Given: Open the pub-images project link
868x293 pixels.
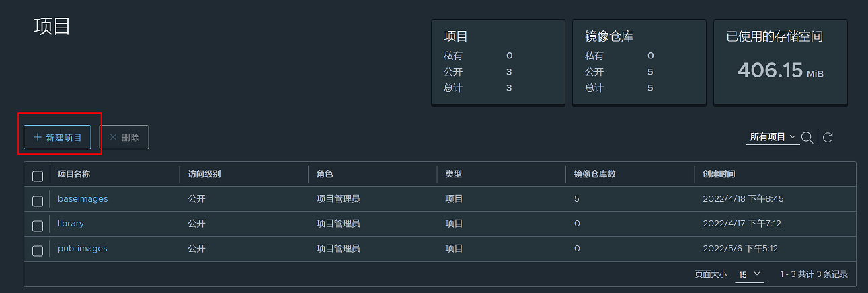Looking at the screenshot, I should [x=82, y=249].
